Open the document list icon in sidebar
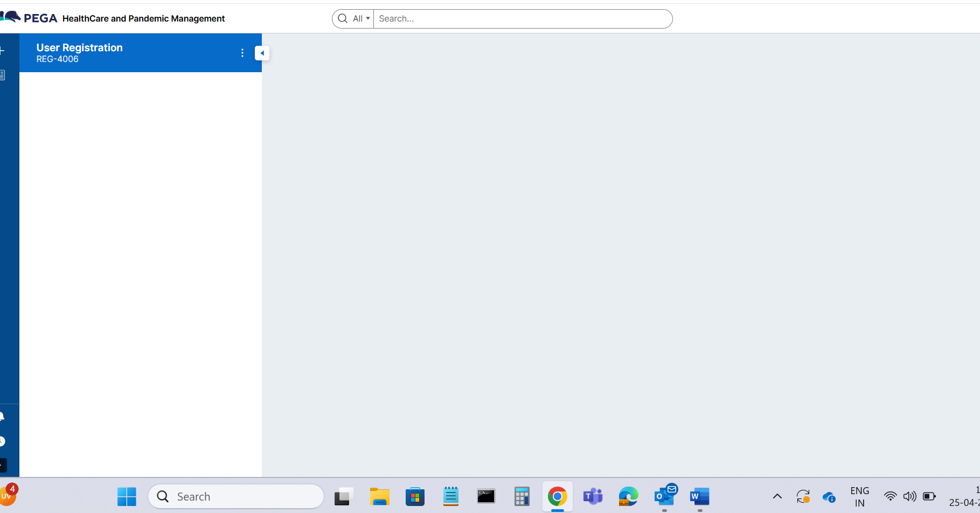The height and width of the screenshot is (513, 980). click(x=2, y=75)
